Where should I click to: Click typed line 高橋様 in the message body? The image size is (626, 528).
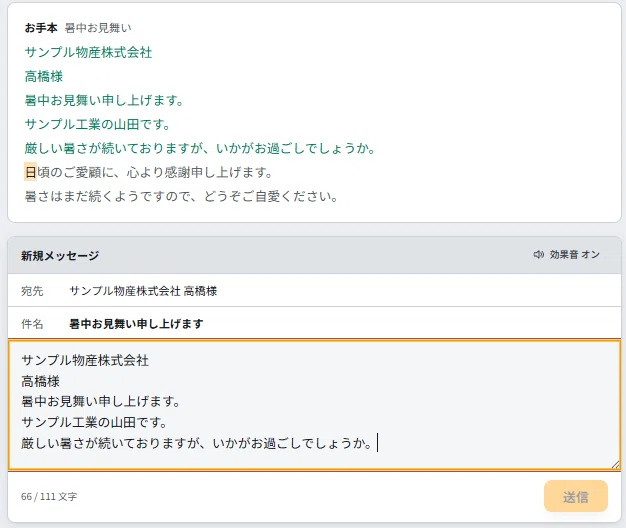[x=40, y=381]
